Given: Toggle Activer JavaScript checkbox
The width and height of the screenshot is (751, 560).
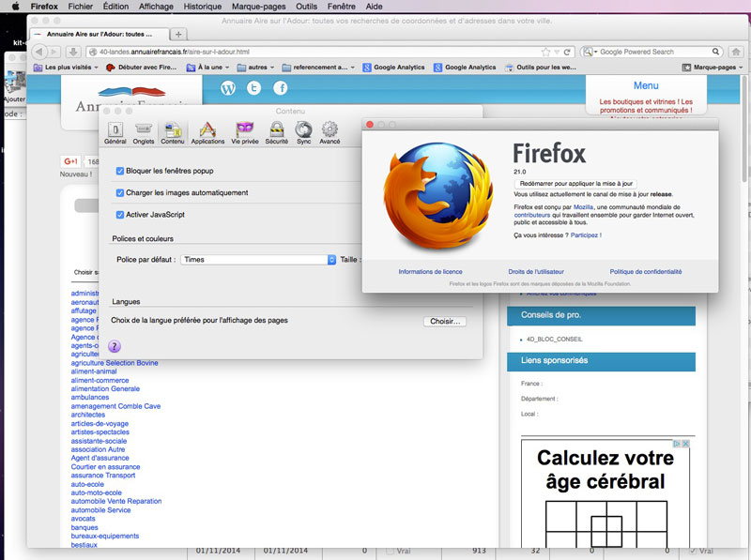Looking at the screenshot, I should tap(120, 215).
